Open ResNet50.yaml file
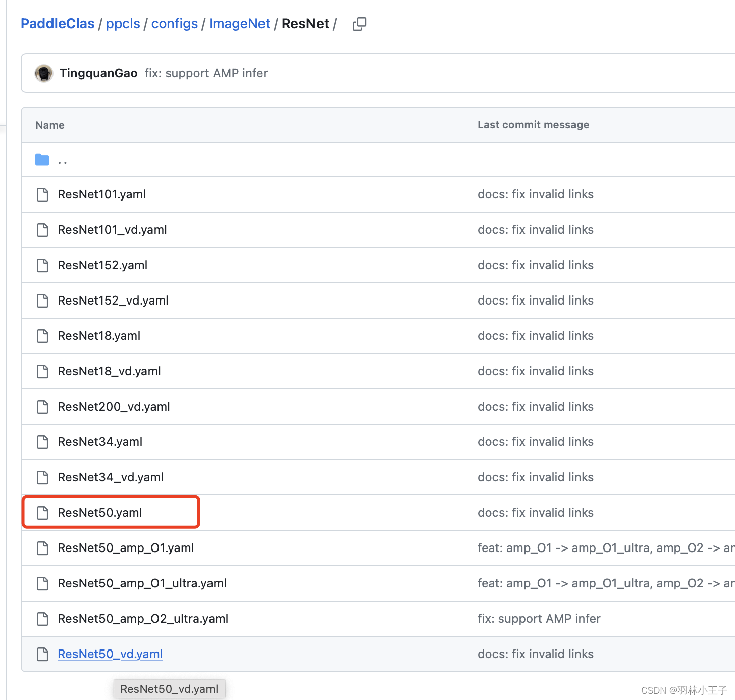735x700 pixels. tap(100, 513)
